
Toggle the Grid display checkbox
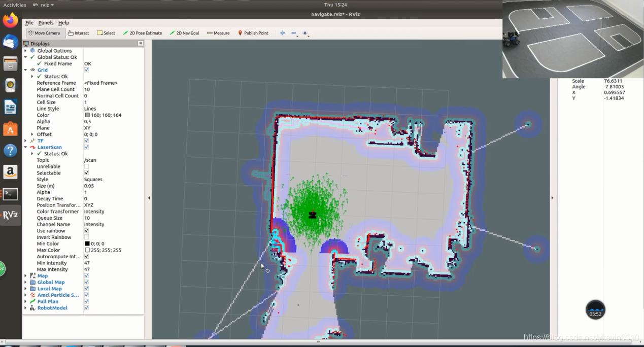[x=86, y=70]
